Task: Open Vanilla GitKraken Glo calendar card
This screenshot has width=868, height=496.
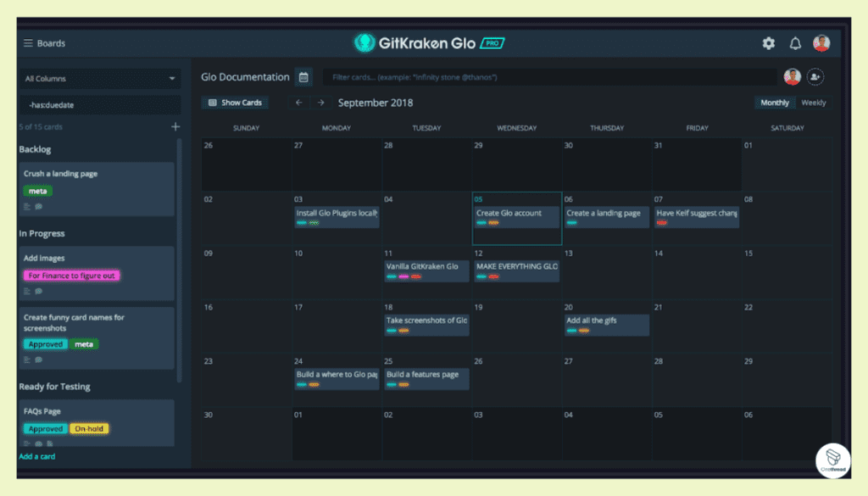Action: [x=427, y=270]
